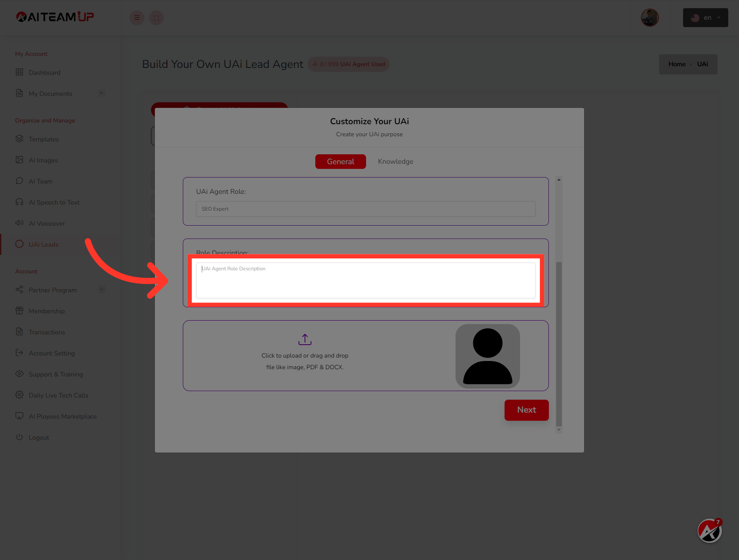The height and width of the screenshot is (560, 739).
Task: Click the Support & Training eye icon
Action: coord(19,374)
